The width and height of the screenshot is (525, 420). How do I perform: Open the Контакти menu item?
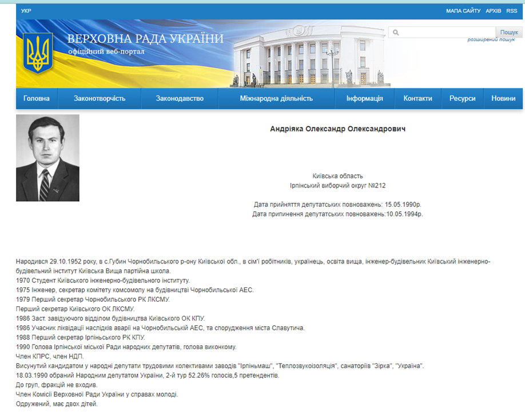pos(418,98)
